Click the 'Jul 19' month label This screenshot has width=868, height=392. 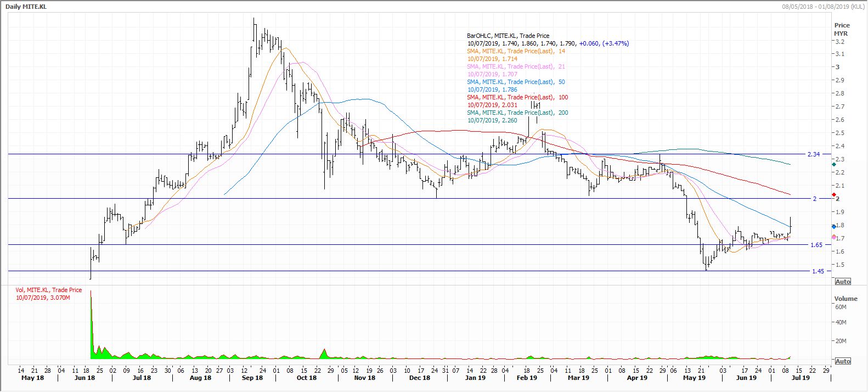pos(801,378)
